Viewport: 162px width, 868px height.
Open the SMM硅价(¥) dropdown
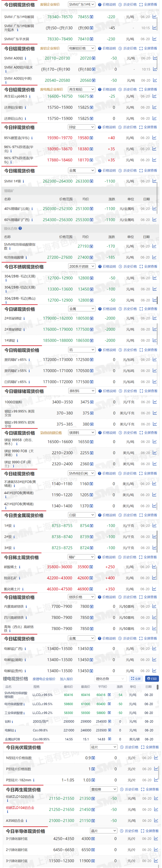pyautogui.click(x=82, y=473)
